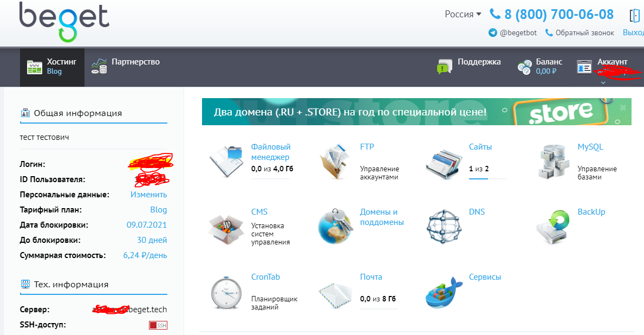Open the CronTab clock icon

226,292
